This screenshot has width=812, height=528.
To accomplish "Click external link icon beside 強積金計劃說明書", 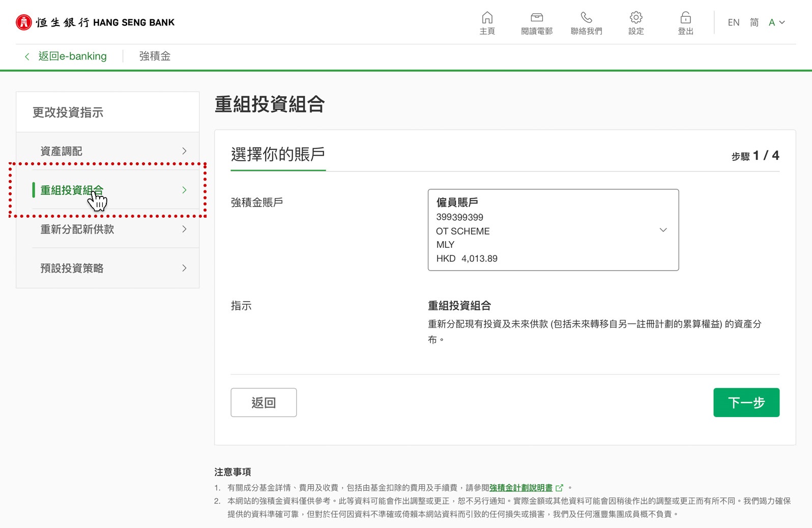I will pos(560,488).
